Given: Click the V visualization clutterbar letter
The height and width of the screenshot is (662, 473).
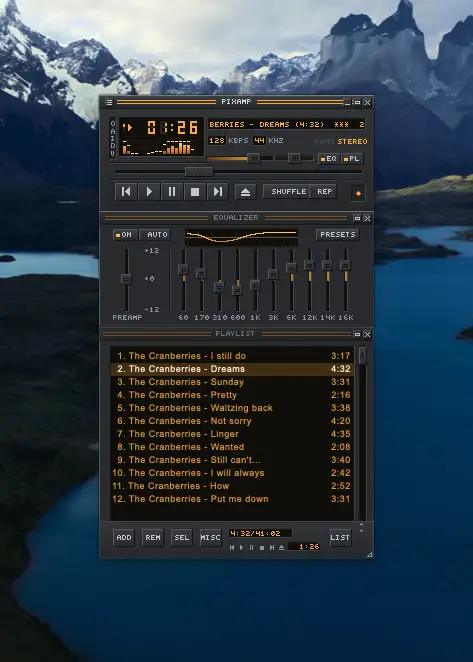Looking at the screenshot, I should pyautogui.click(x=112, y=153).
